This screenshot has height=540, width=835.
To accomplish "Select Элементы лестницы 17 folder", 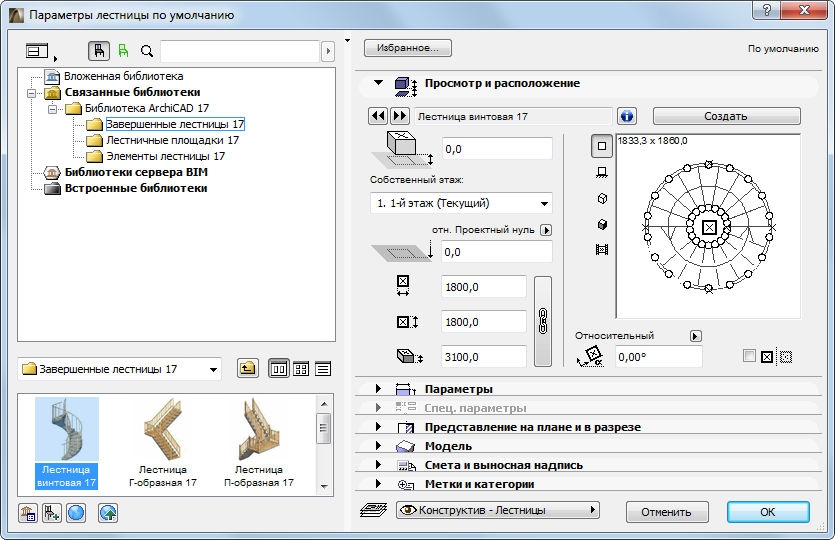I will pyautogui.click(x=165, y=156).
